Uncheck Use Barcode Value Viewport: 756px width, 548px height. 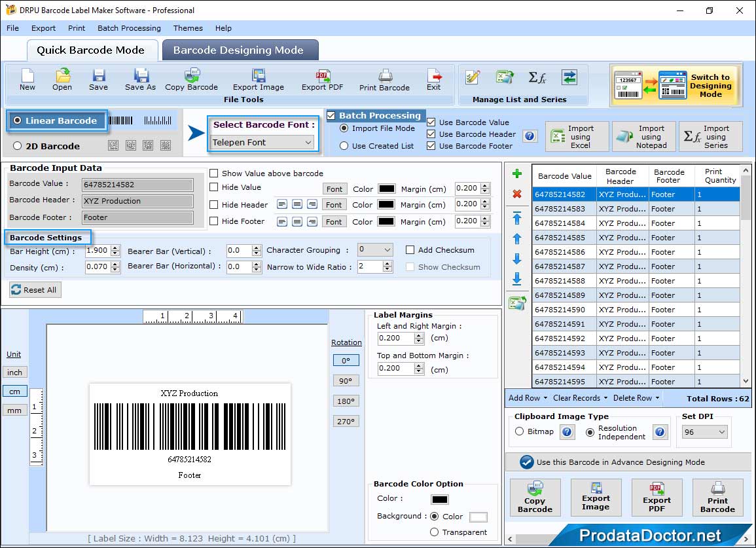coord(431,122)
